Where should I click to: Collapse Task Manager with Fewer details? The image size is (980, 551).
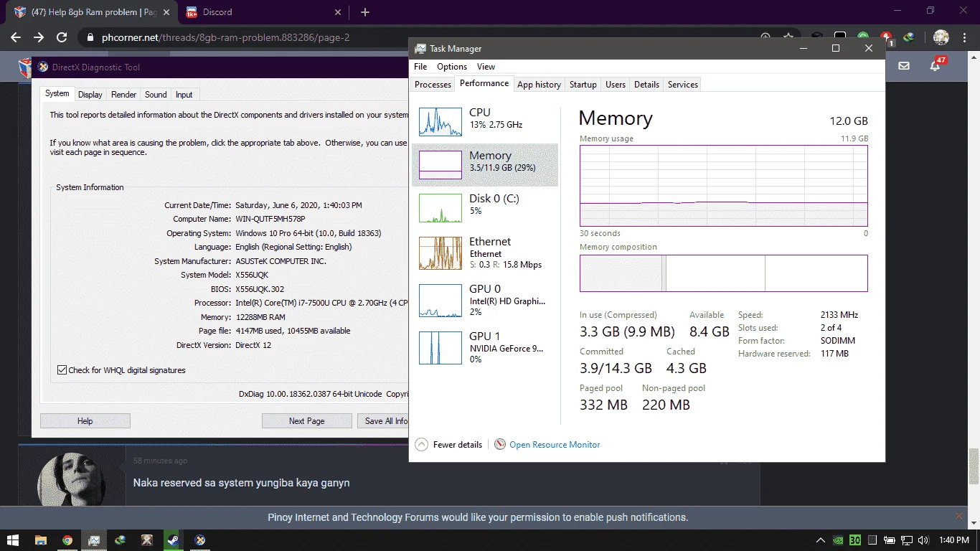point(449,445)
